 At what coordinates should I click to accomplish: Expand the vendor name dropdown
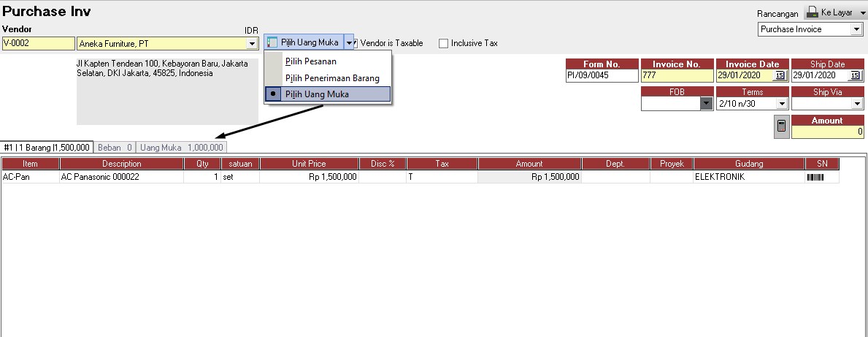[x=253, y=44]
